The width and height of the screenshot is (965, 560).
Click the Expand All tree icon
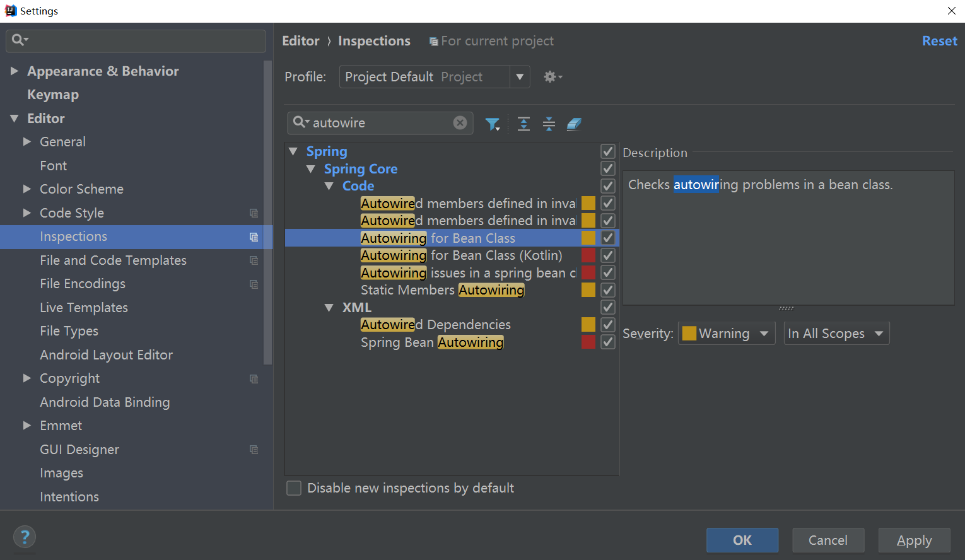(x=523, y=124)
